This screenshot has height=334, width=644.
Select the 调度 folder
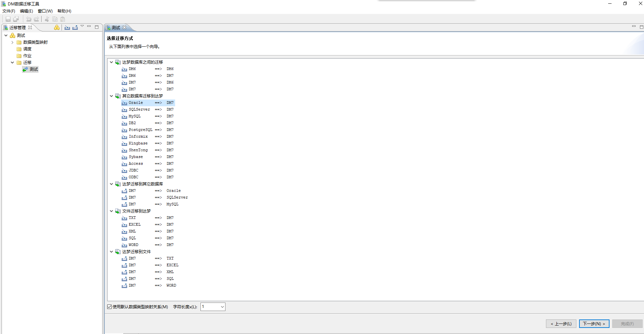click(24, 49)
